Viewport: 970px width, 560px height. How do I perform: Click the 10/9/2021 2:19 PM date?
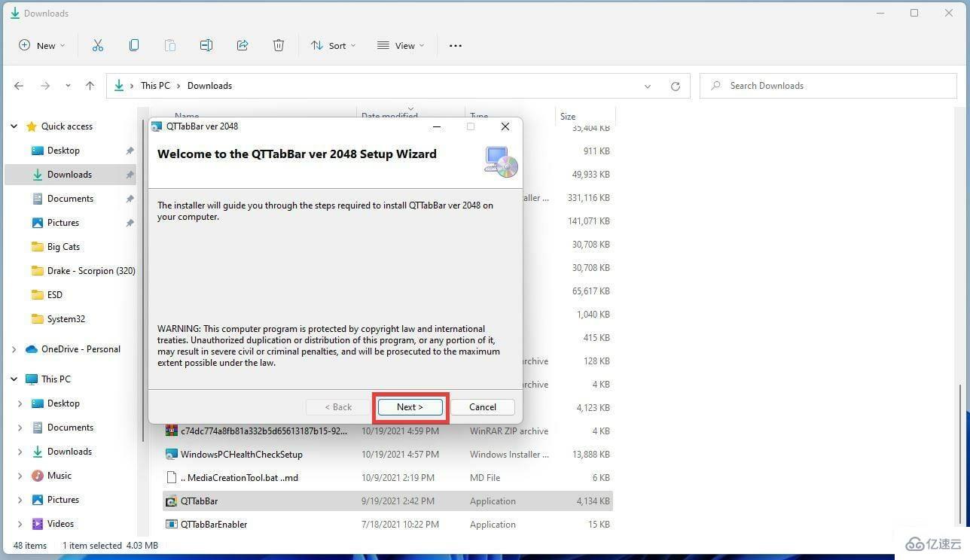398,478
